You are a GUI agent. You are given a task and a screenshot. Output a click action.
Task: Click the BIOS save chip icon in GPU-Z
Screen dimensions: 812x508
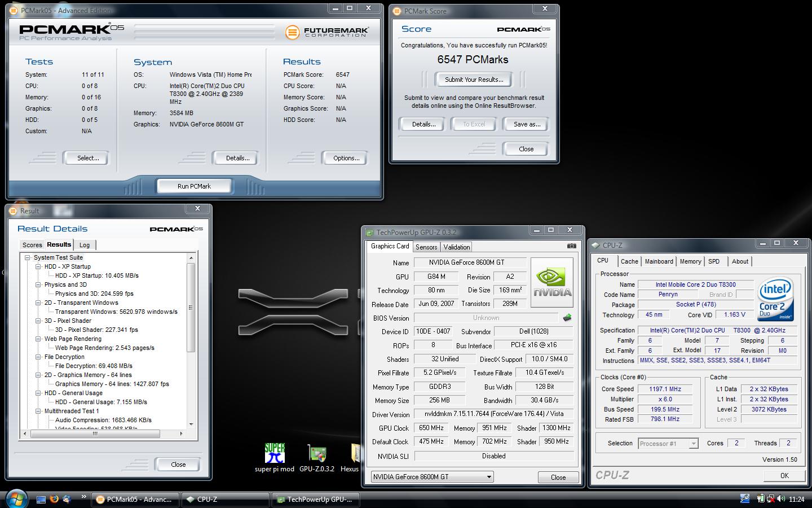click(567, 318)
